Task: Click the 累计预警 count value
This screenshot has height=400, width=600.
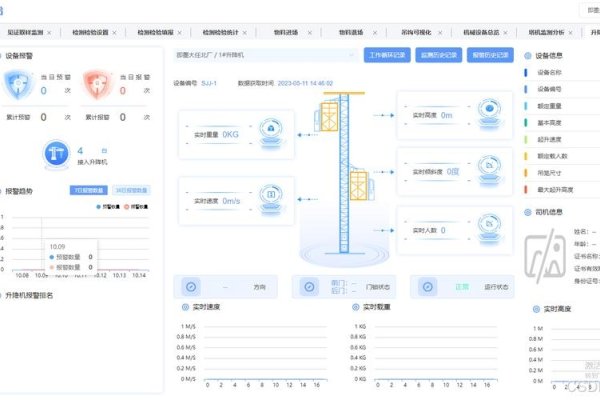Action: coord(44,117)
